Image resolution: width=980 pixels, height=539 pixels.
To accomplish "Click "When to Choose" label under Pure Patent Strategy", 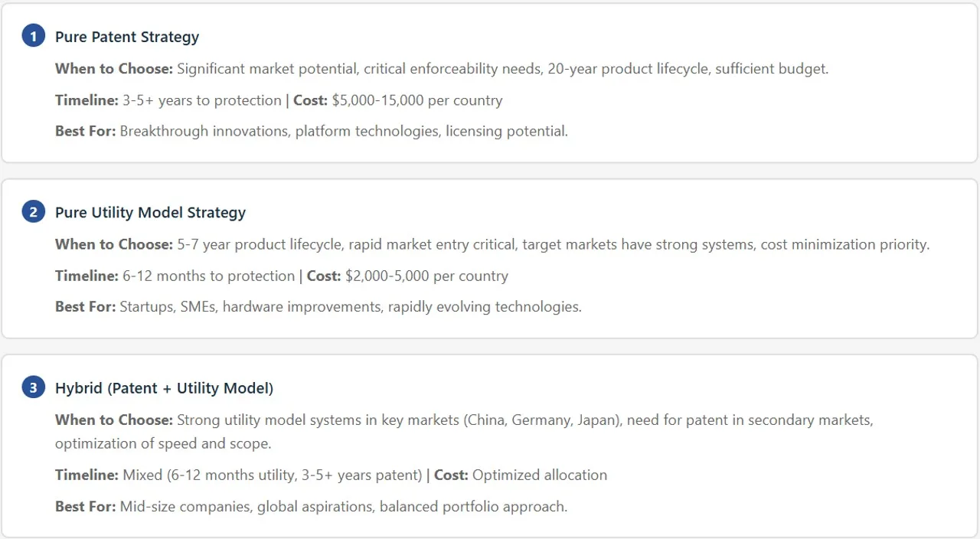I will (114, 69).
